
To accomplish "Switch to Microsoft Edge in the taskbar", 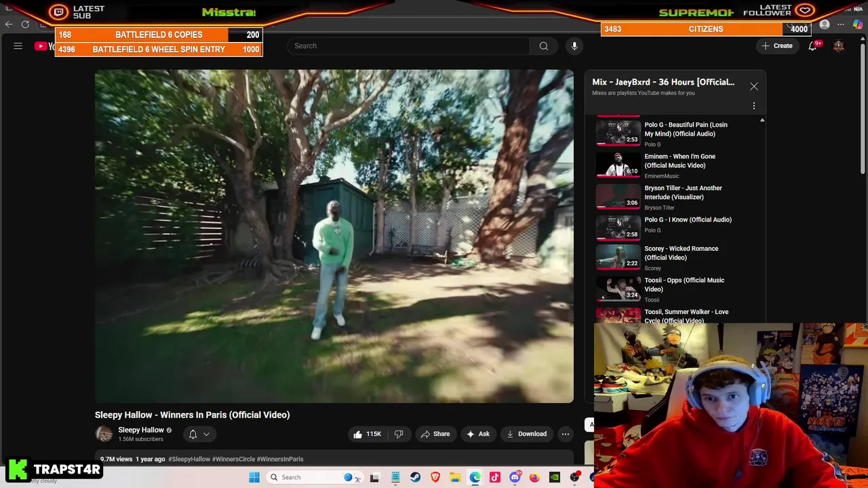I will click(475, 477).
